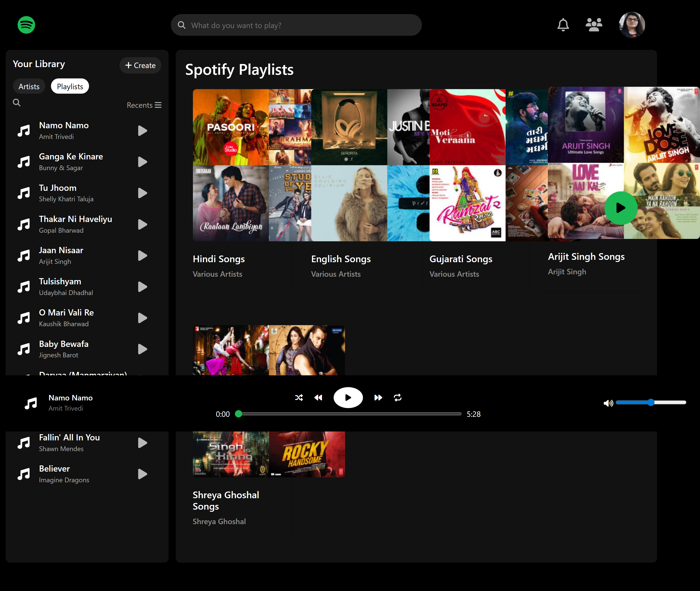Play Arijit Singh Songs with green button
This screenshot has height=591, width=700.
click(x=621, y=208)
